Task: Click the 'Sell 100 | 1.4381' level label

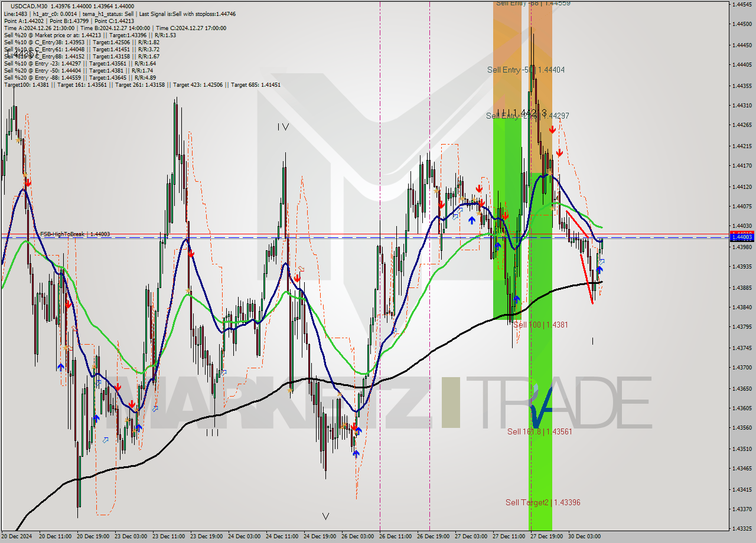Action: coord(540,325)
